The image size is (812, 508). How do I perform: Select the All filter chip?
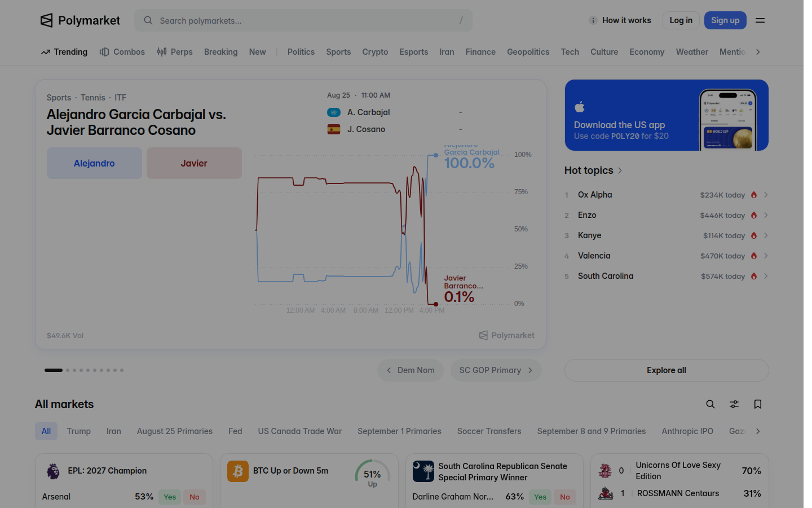coord(46,431)
